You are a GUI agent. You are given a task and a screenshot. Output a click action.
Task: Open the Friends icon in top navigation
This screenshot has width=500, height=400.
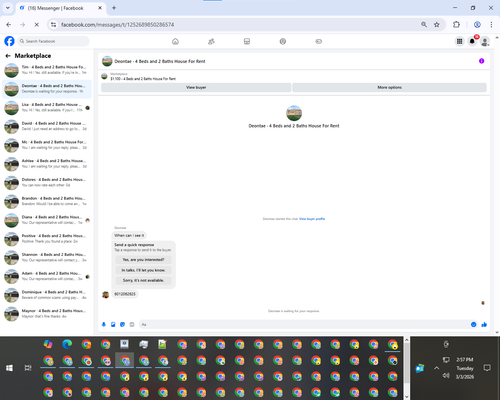[211, 41]
